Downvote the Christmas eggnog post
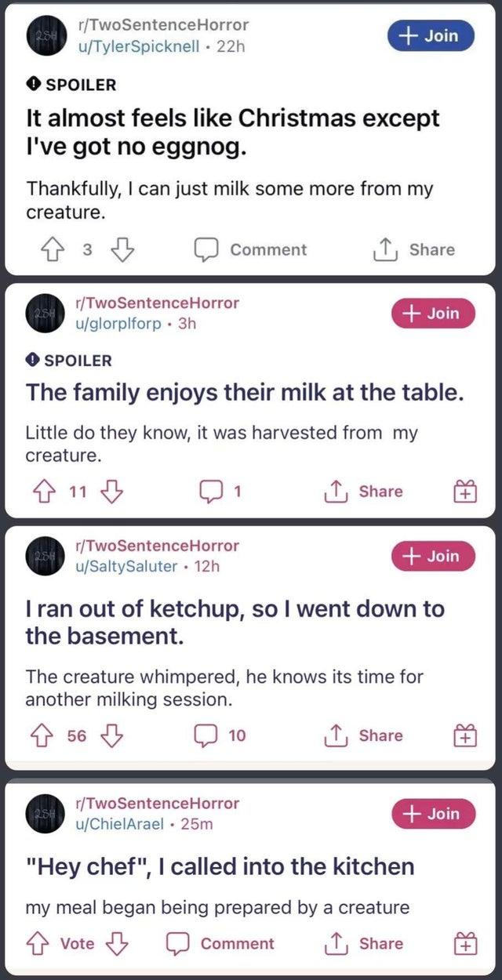502x980 pixels. (x=119, y=249)
